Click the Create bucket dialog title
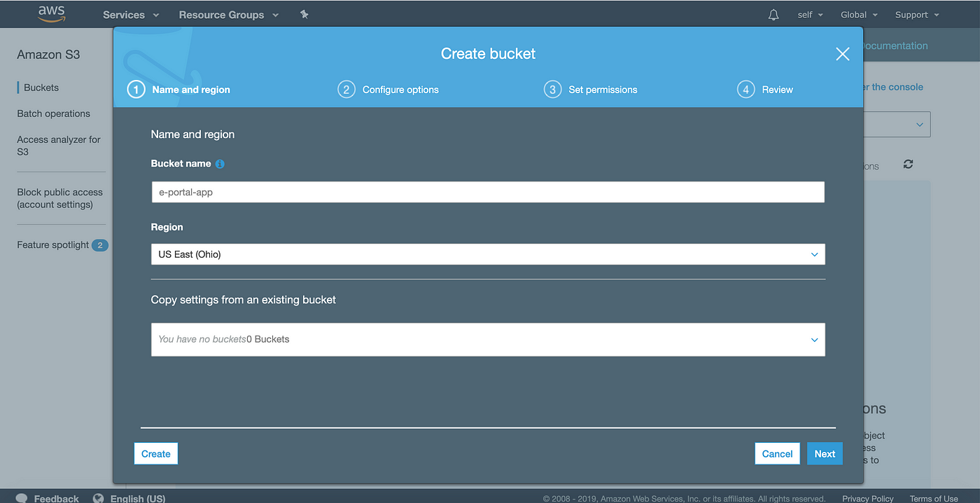The width and height of the screenshot is (980, 503). coord(488,54)
